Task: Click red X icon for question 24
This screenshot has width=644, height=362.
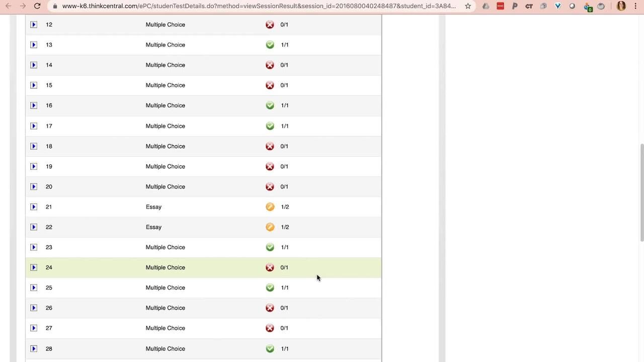Action: pos(270,267)
